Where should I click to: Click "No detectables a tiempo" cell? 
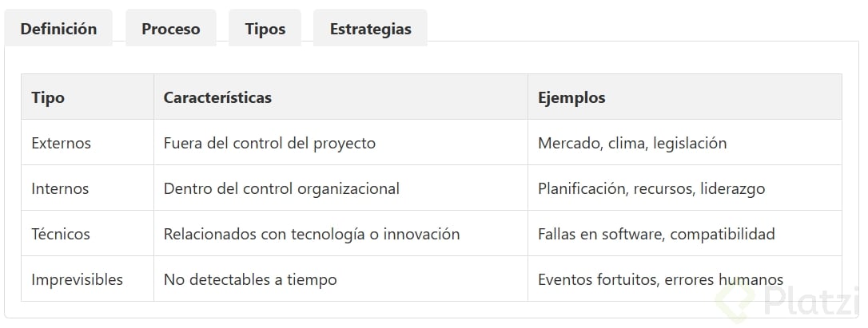click(x=250, y=279)
